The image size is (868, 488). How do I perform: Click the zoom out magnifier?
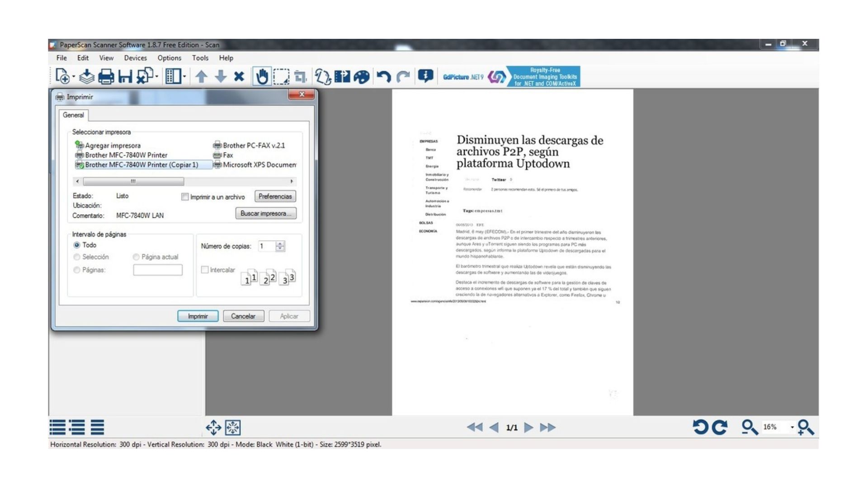[749, 427]
